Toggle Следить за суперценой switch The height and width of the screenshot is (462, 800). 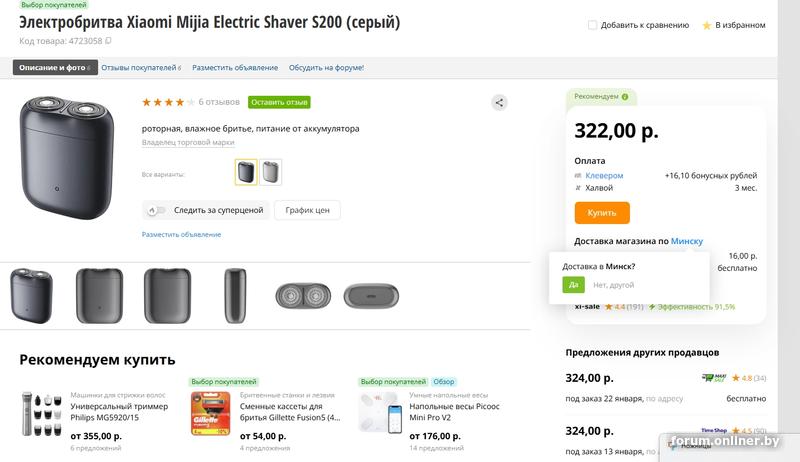tap(156, 210)
